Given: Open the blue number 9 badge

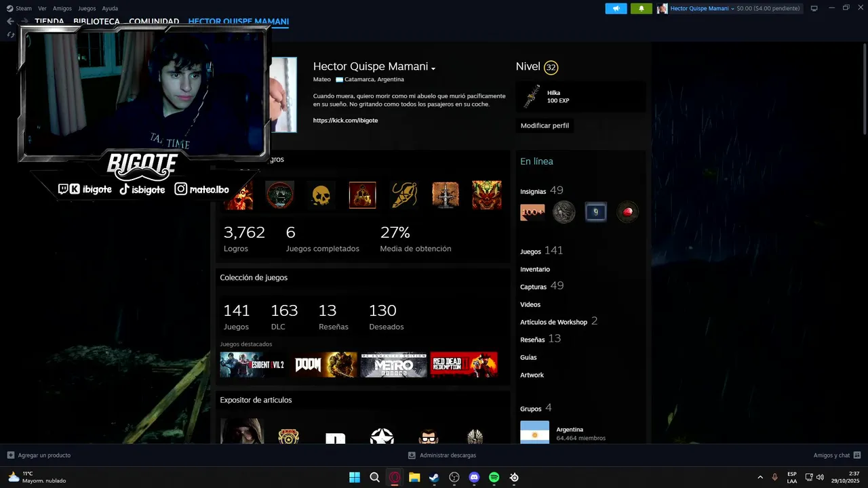Looking at the screenshot, I should (596, 212).
